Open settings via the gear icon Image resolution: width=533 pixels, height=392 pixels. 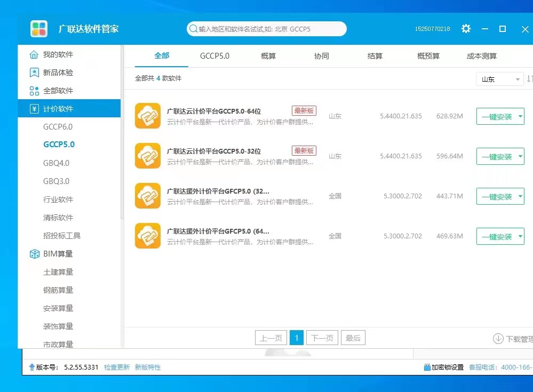(466, 29)
